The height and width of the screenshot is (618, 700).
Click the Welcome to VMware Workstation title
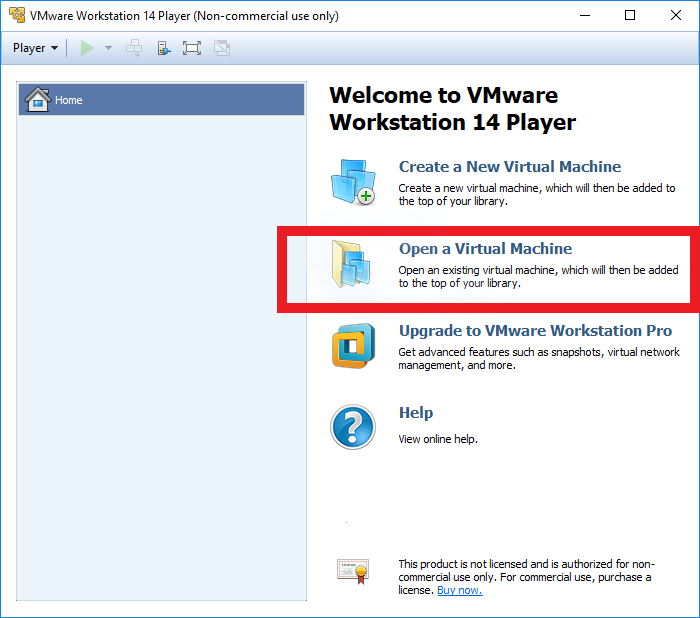coord(452,109)
